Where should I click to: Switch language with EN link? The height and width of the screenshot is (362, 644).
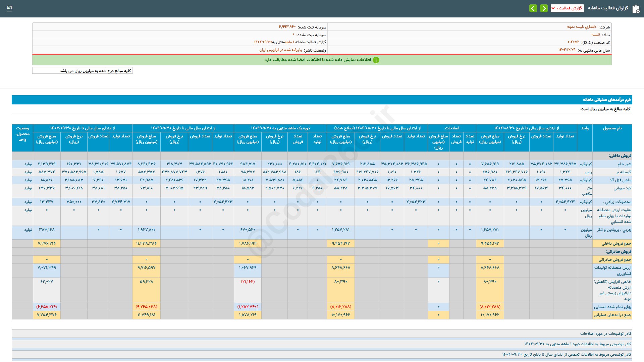(x=9, y=7)
